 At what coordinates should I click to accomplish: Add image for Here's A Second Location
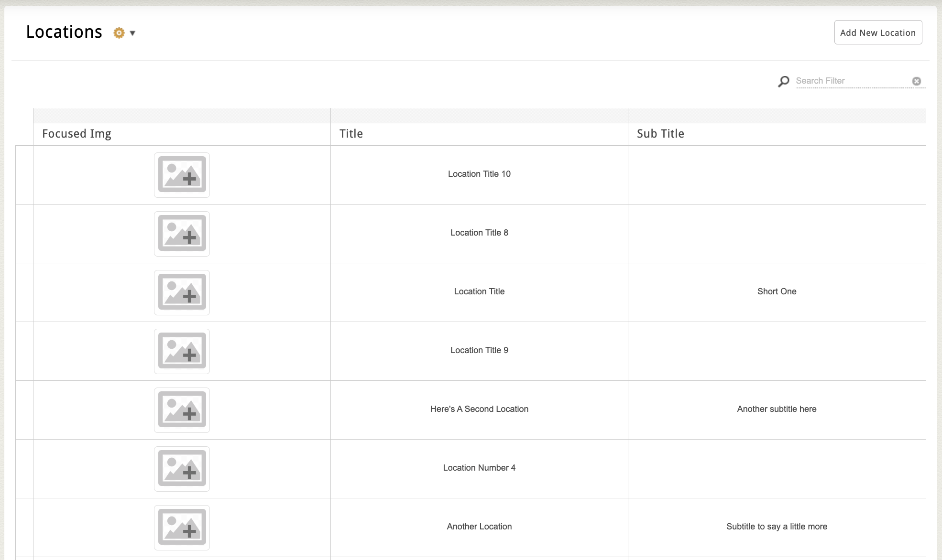pyautogui.click(x=182, y=410)
